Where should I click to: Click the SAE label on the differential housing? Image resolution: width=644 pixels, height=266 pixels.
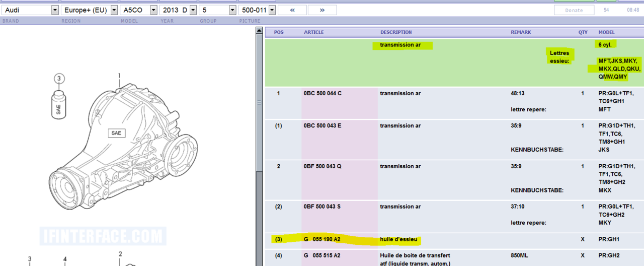tap(116, 133)
